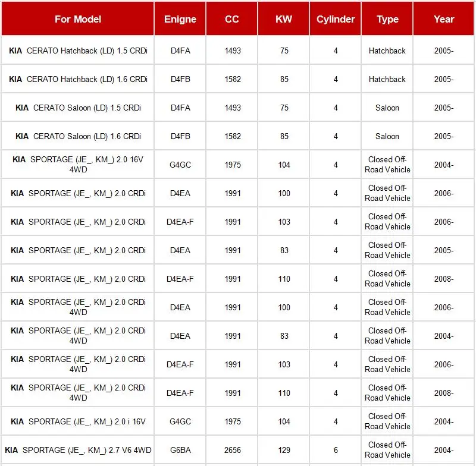Screen dimensions: 476x466
Task: Click engine 'D4FA' in Cerato Hatchback 1.5 row
Action: coord(180,51)
